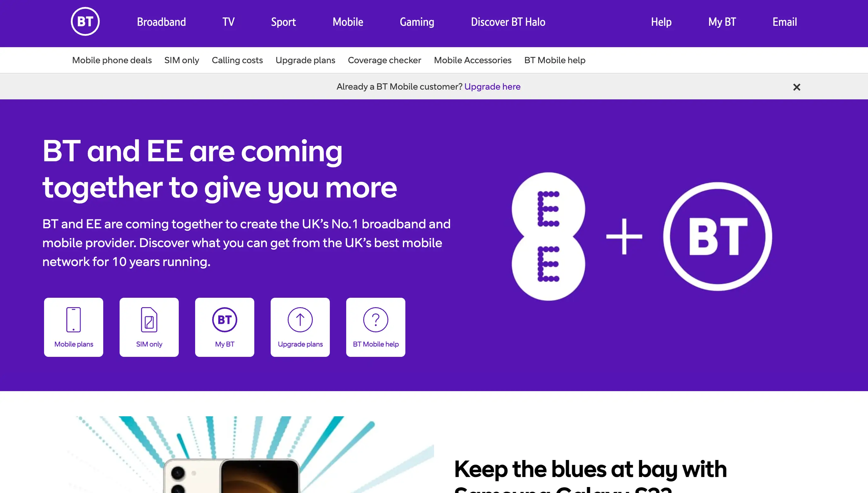Go to Calling costs tab
The height and width of the screenshot is (493, 868).
(x=237, y=60)
